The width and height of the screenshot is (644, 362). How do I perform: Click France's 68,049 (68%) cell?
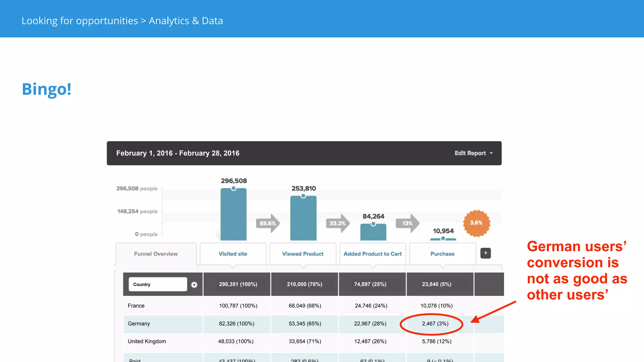click(305, 306)
